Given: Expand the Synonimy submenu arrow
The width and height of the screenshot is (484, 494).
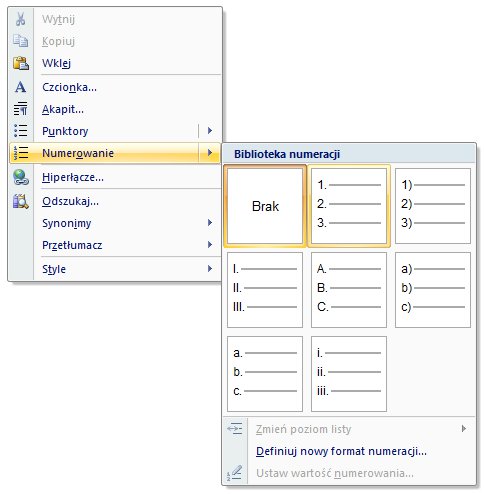Looking at the screenshot, I should [210, 223].
